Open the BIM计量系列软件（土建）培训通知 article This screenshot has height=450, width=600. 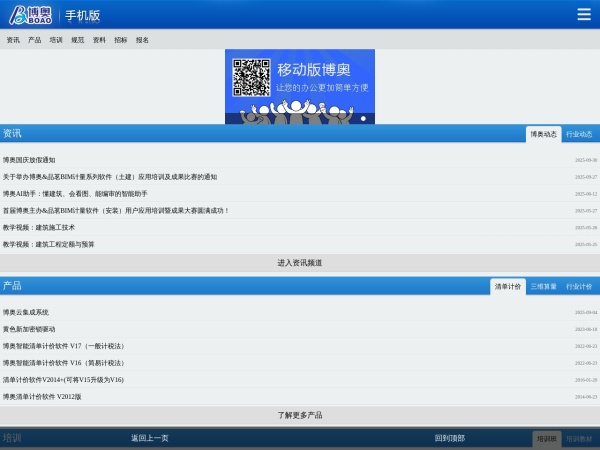[110, 177]
